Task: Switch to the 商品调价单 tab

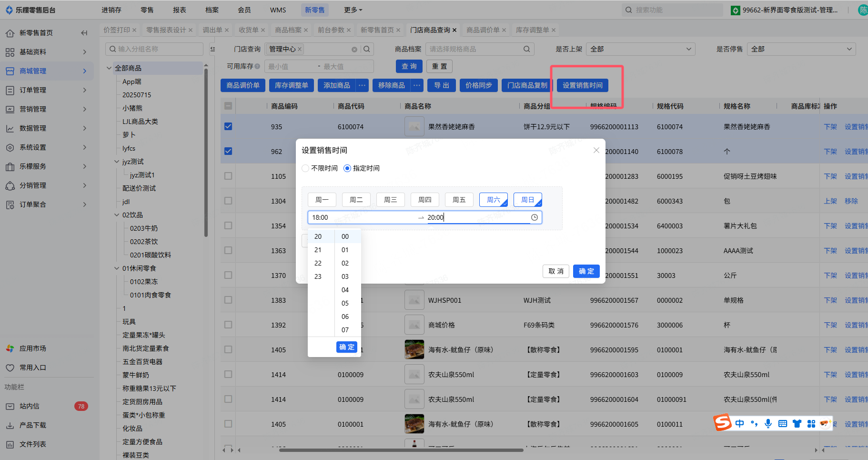Action: click(483, 30)
